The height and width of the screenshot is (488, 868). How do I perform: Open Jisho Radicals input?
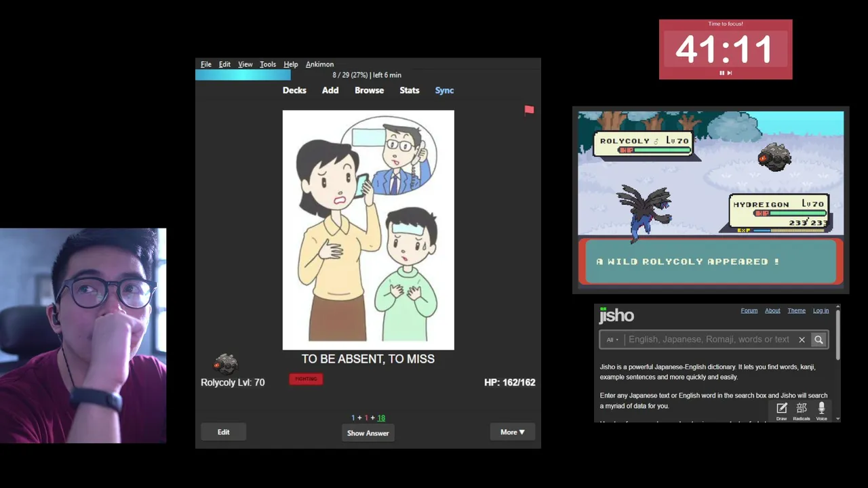click(x=802, y=411)
